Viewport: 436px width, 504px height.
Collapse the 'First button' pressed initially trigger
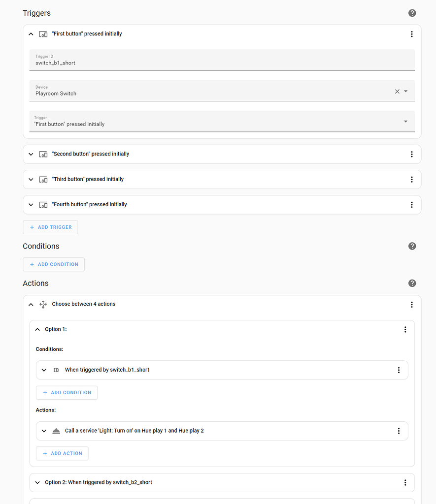[x=31, y=33]
